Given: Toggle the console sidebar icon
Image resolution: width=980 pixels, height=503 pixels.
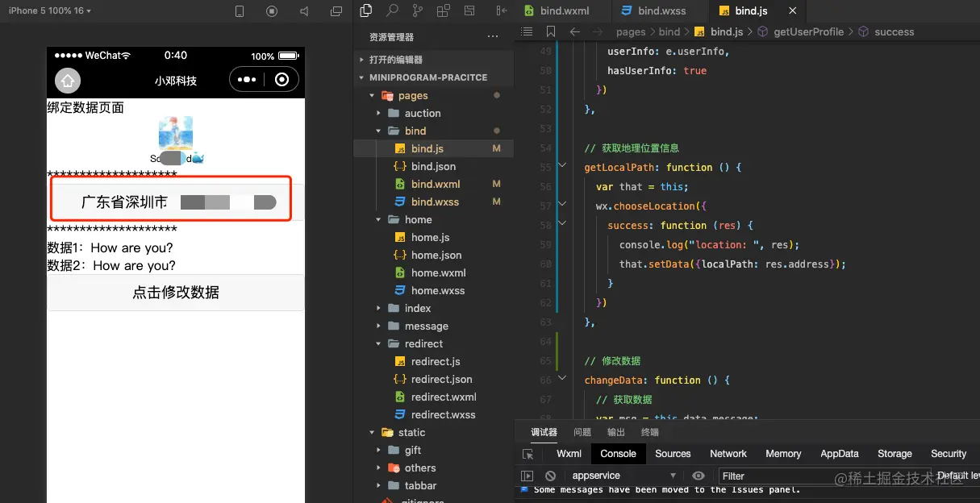Looking at the screenshot, I should (x=527, y=476).
